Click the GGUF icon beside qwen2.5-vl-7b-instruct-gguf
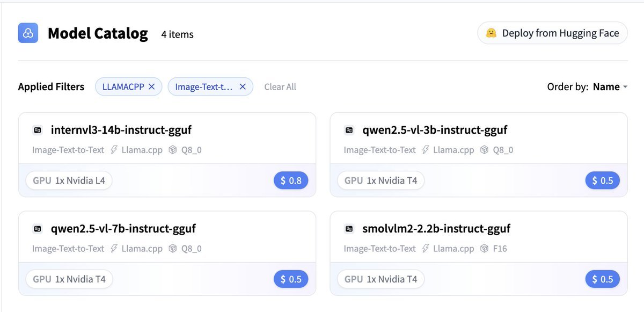The image size is (644, 312). 38,229
